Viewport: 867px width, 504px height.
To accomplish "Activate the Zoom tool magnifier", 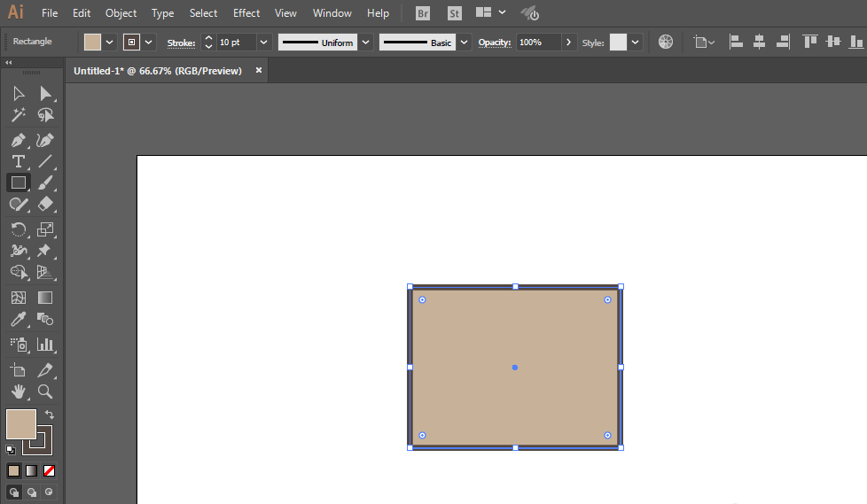I will click(x=45, y=391).
